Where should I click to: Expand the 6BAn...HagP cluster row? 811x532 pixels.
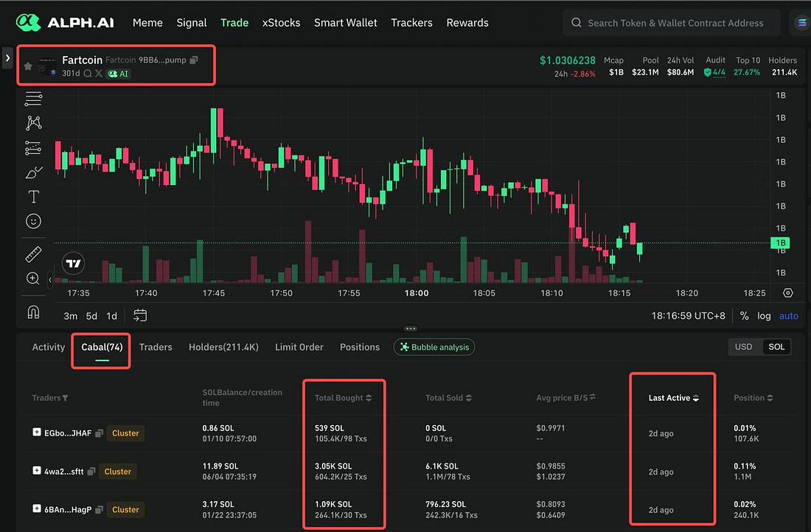click(37, 508)
